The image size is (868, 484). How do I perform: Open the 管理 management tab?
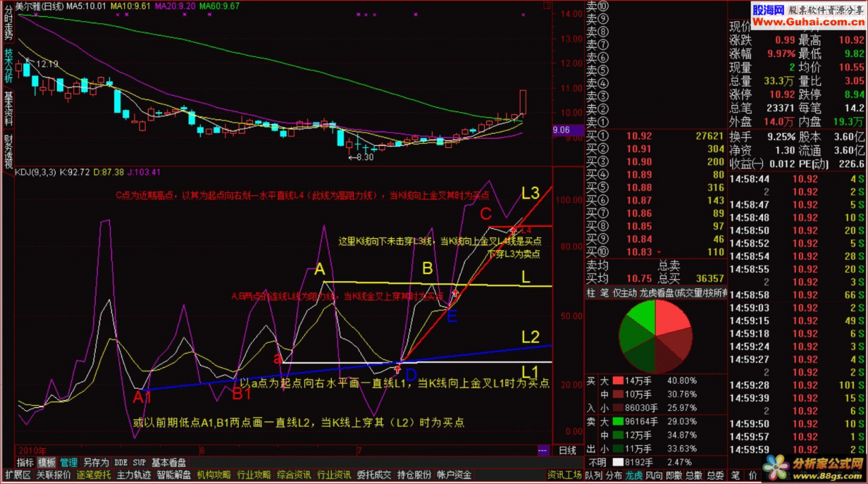click(68, 462)
